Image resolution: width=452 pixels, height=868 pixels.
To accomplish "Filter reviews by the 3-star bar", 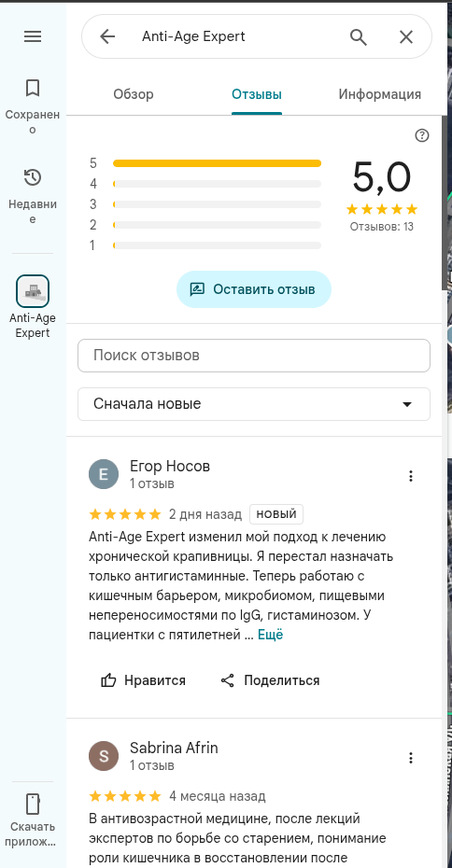I will coord(205,204).
